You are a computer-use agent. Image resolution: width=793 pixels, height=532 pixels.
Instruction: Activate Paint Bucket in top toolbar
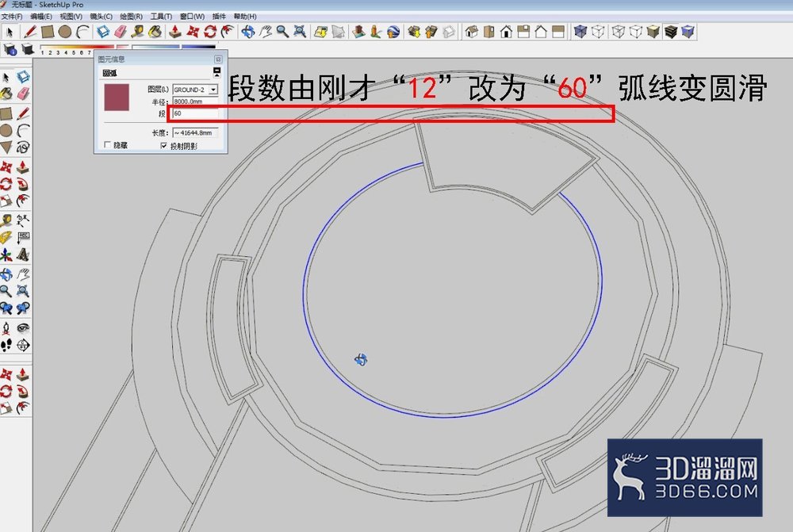pyautogui.click(x=155, y=32)
